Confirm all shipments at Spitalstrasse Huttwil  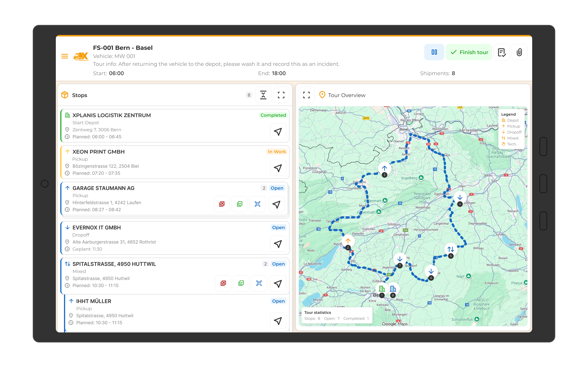pyautogui.click(x=241, y=283)
